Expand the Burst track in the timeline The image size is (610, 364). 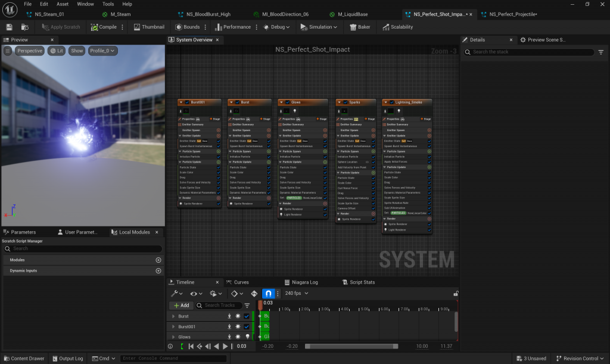click(x=173, y=316)
